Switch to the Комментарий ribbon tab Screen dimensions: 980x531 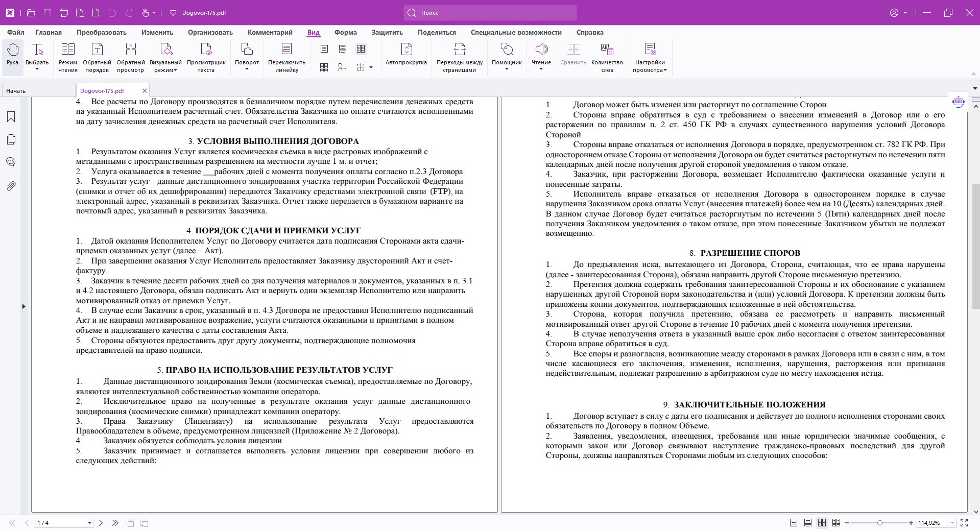270,32
